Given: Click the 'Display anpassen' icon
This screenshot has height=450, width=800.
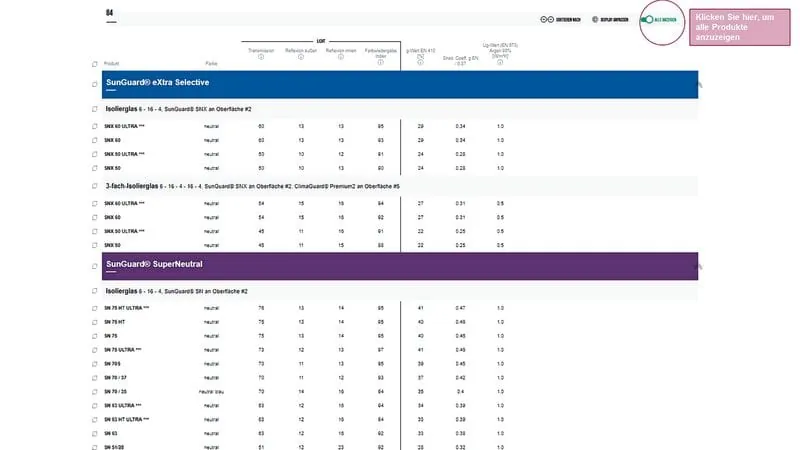Looking at the screenshot, I should click(595, 20).
